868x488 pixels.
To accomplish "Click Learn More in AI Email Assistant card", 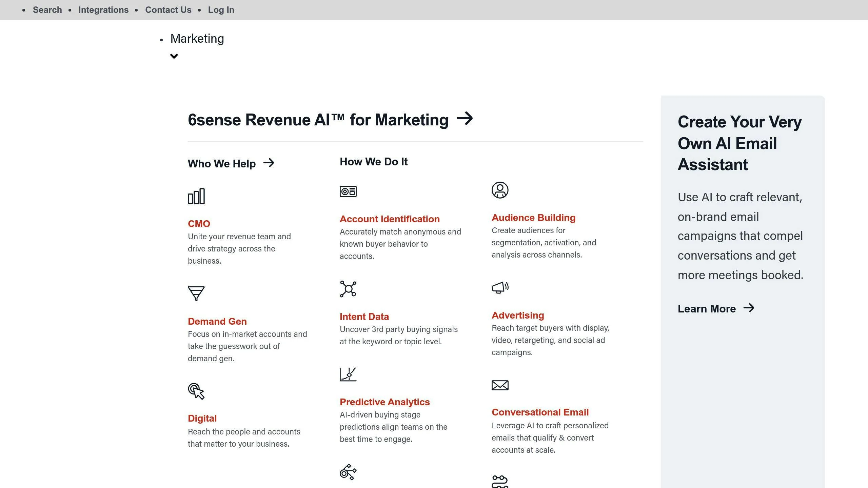I will (x=716, y=308).
